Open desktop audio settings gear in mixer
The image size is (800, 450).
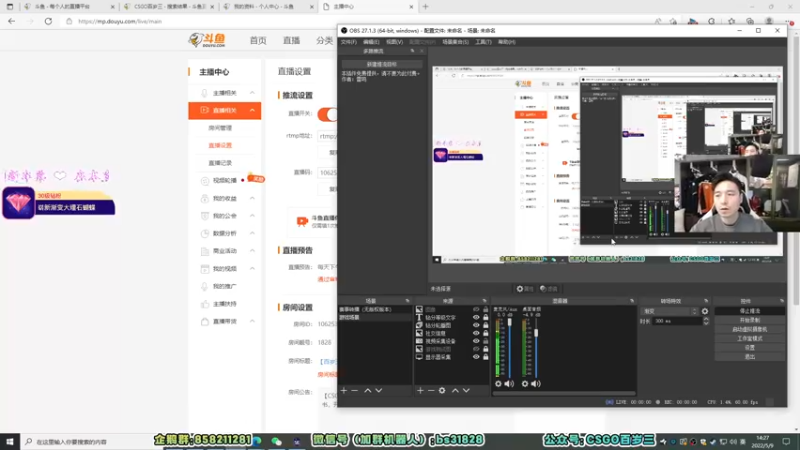tap(524, 384)
